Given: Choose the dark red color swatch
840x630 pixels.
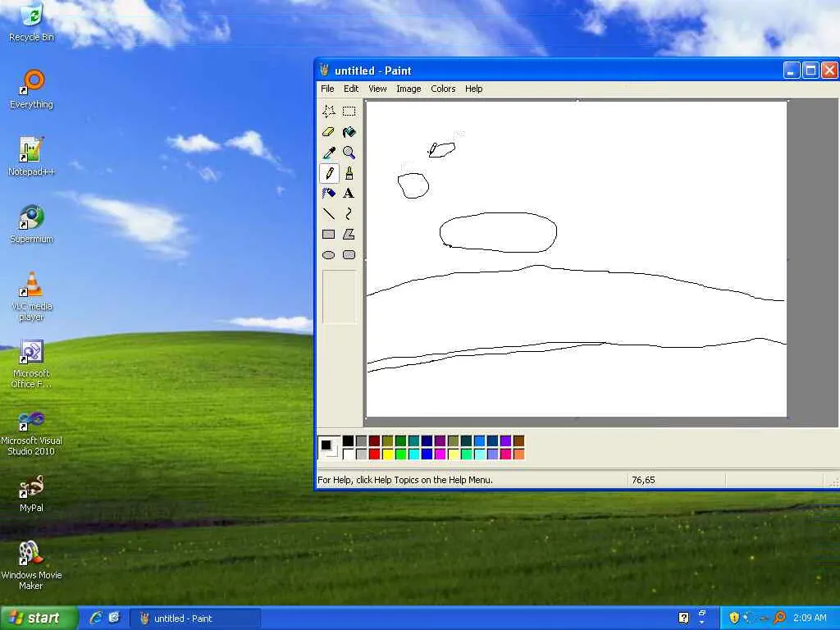Looking at the screenshot, I should [374, 441].
